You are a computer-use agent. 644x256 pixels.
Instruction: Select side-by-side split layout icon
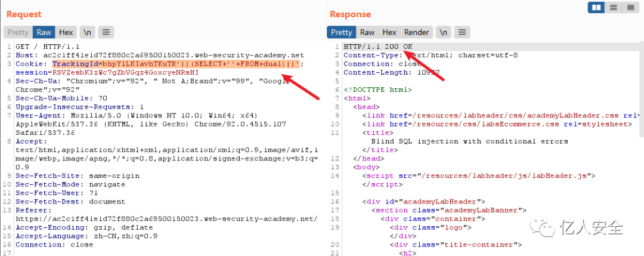coord(596,7)
